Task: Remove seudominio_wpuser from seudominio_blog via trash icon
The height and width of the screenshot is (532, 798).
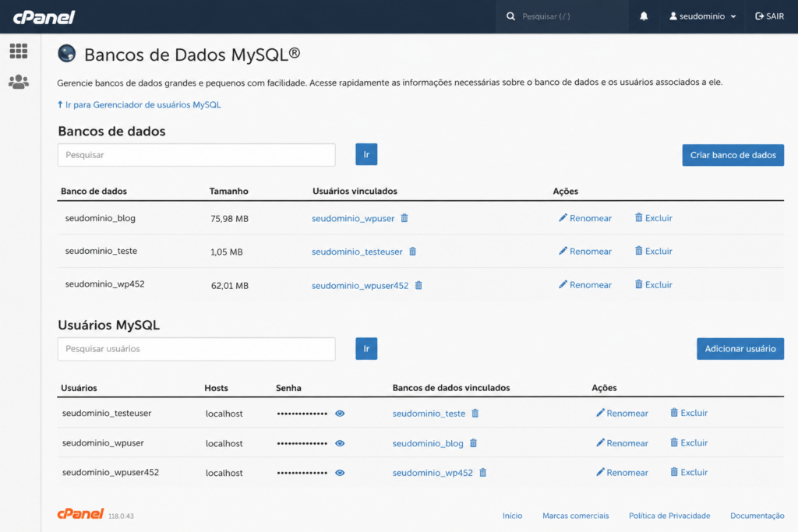Action: pos(404,218)
